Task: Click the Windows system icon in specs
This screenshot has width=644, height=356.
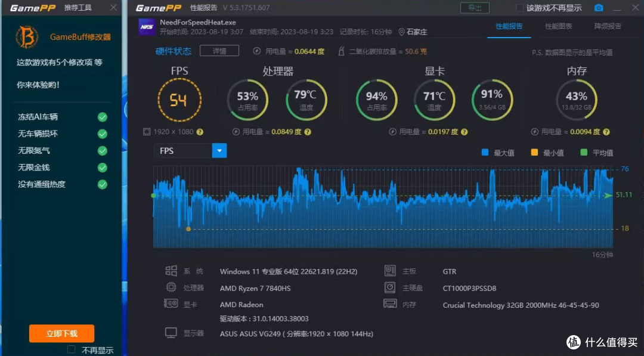Action: pos(171,271)
